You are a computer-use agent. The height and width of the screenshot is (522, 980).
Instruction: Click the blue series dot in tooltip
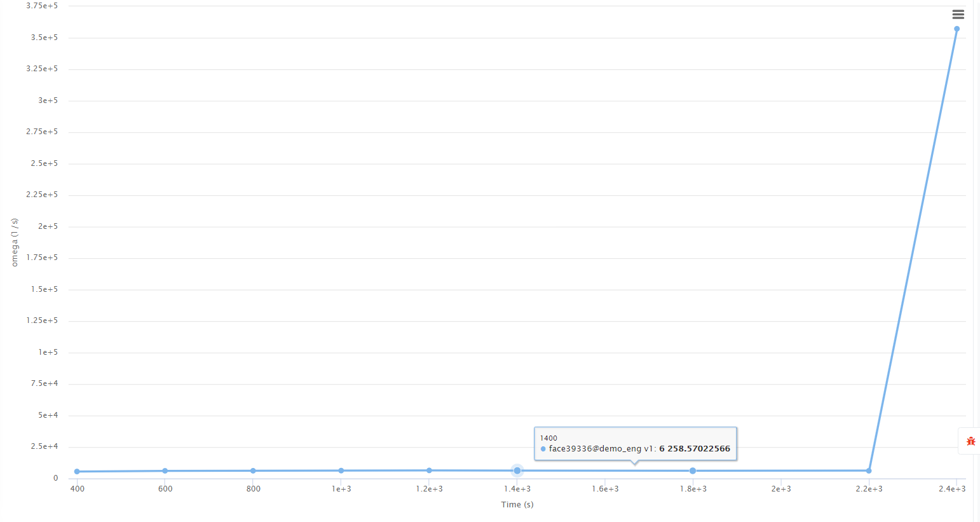543,449
